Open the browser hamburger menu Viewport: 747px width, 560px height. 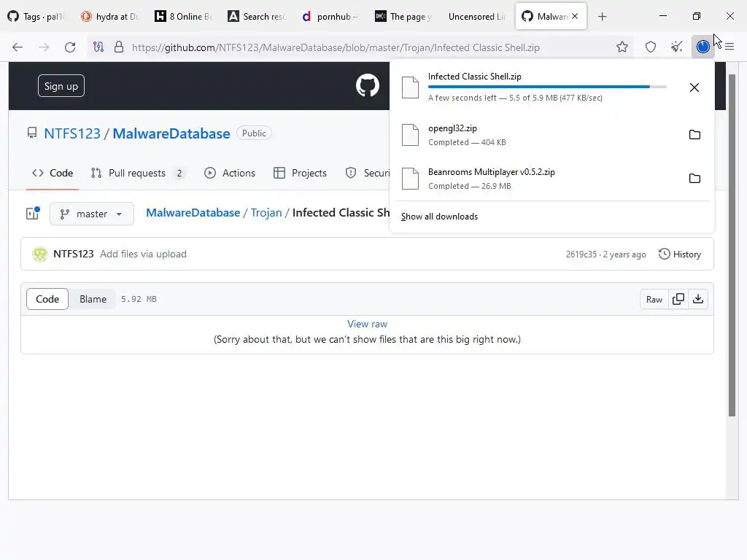[x=729, y=47]
